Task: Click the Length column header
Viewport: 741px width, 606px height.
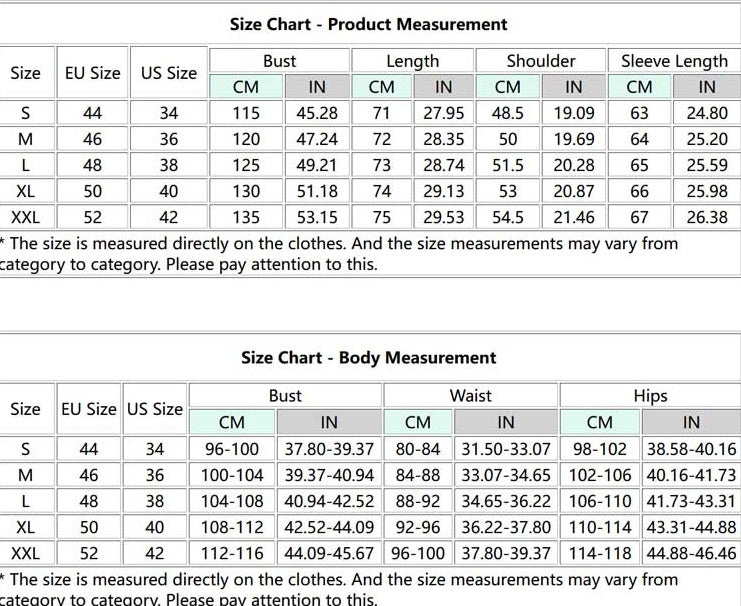Action: (412, 61)
